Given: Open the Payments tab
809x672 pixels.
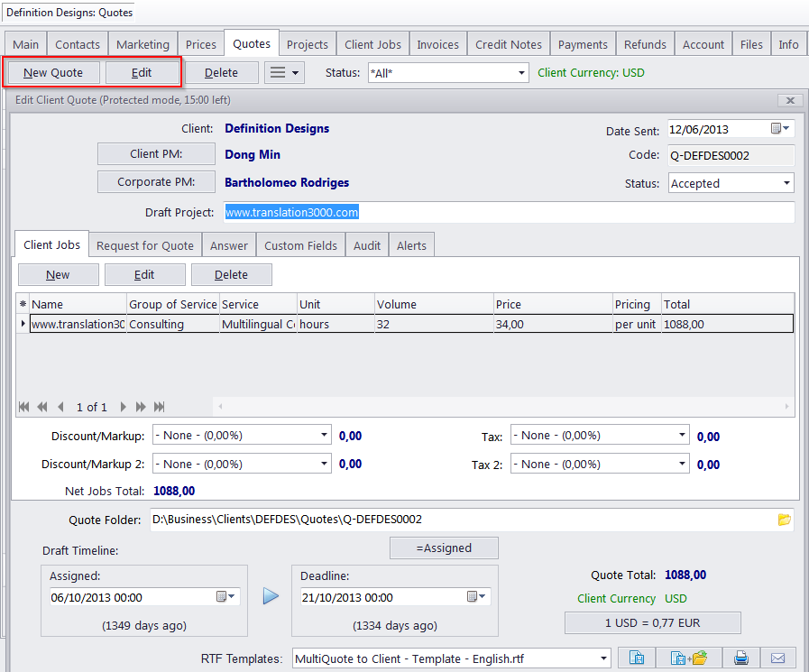Looking at the screenshot, I should click(x=583, y=44).
